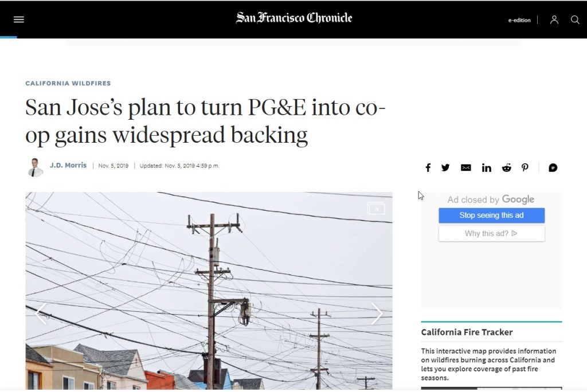Open the search magnifier icon
The width and height of the screenshot is (587, 392).
point(575,19)
